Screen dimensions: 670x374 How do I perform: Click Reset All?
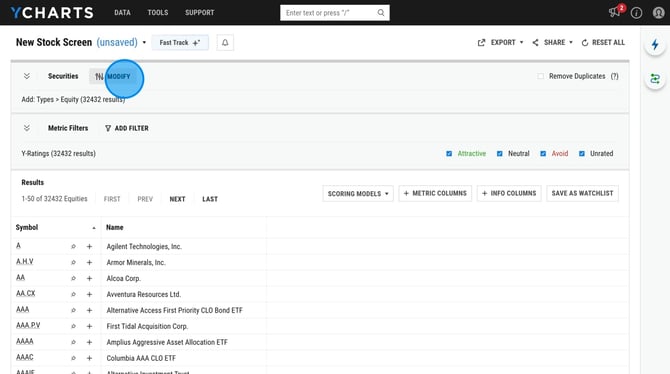click(603, 42)
